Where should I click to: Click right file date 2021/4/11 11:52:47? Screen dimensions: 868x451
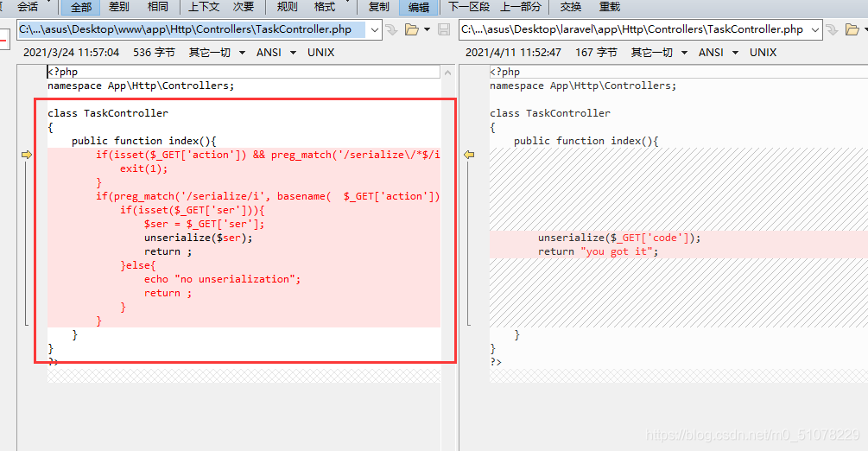click(513, 53)
